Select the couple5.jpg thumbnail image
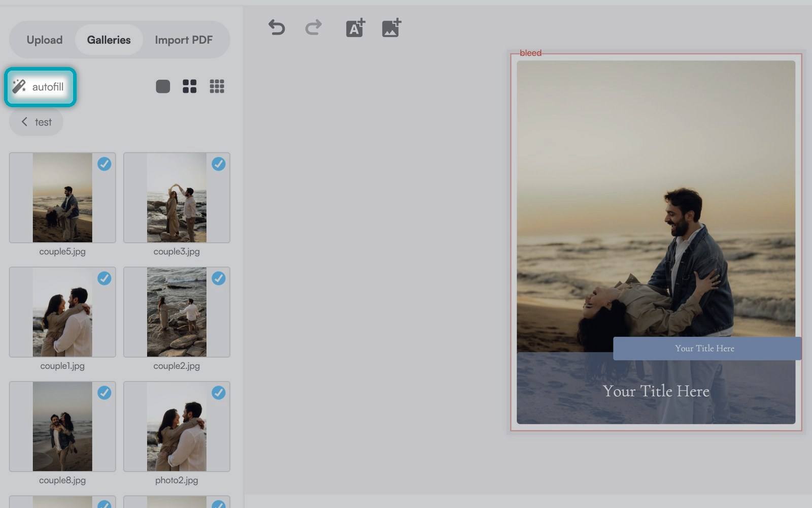 [x=62, y=198]
